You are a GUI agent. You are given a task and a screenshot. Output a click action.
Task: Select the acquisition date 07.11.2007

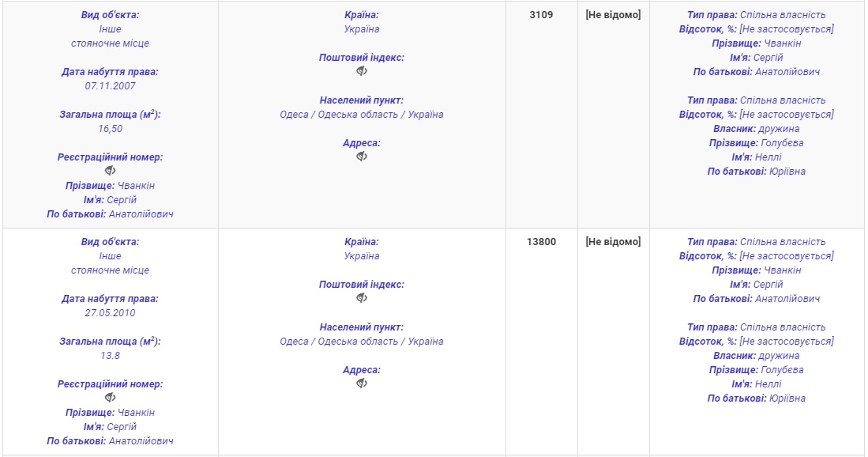111,85
